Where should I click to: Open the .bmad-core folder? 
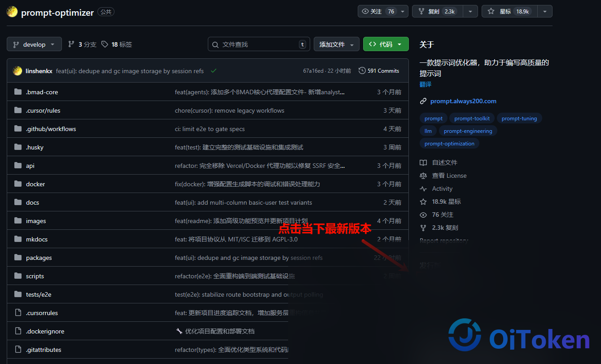(x=42, y=92)
